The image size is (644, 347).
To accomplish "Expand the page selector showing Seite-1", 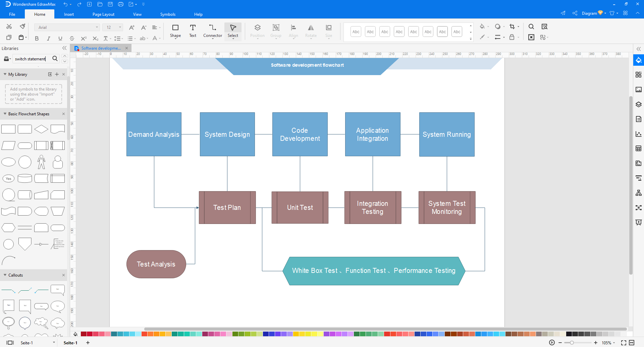I will tap(53, 342).
